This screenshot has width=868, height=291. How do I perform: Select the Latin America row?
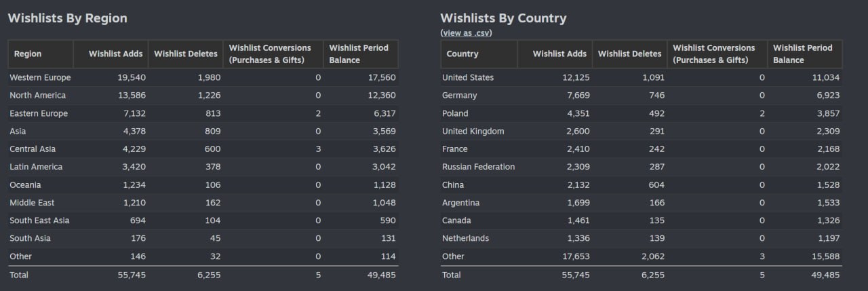pos(203,167)
